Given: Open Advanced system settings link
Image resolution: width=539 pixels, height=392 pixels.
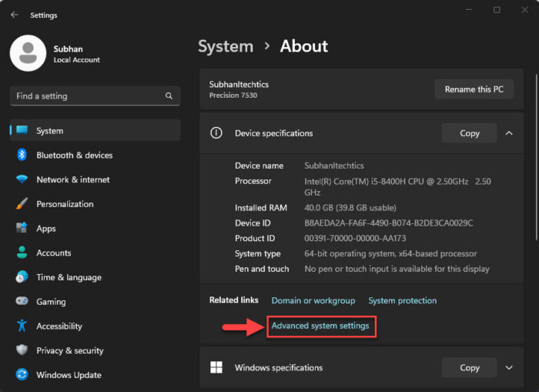Looking at the screenshot, I should (320, 325).
